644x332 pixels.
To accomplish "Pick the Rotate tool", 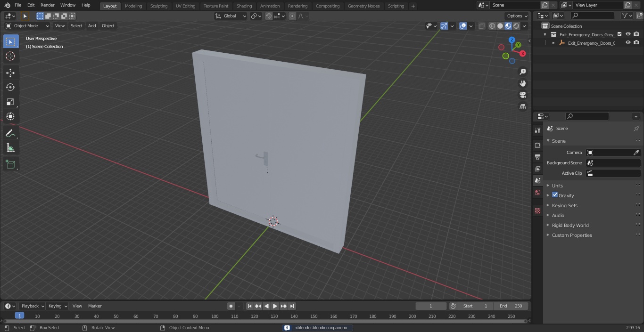I will point(10,87).
